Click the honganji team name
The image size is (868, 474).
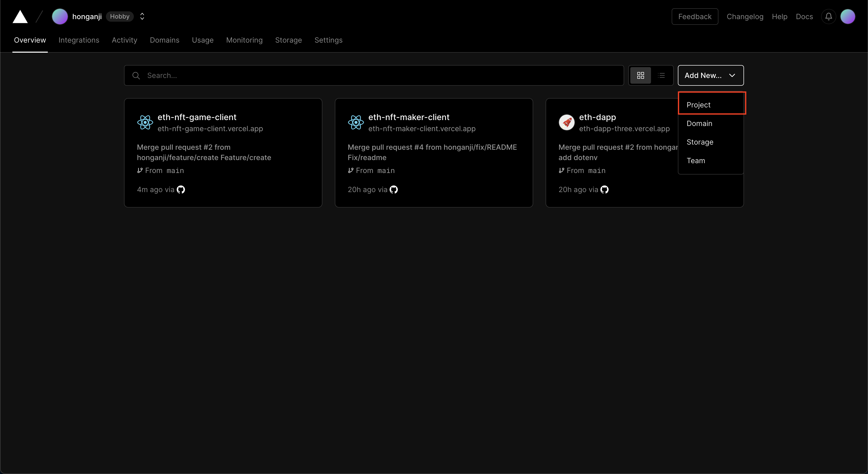click(87, 17)
